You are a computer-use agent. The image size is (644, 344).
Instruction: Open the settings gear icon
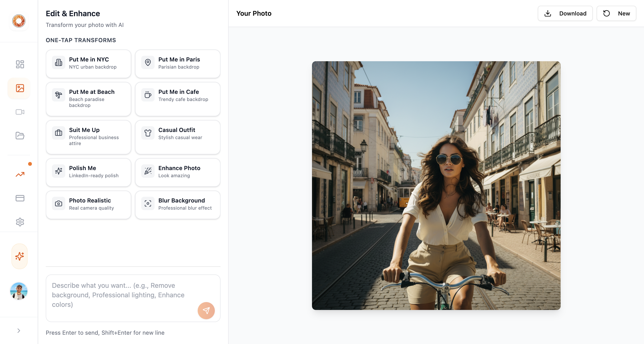pyautogui.click(x=20, y=222)
